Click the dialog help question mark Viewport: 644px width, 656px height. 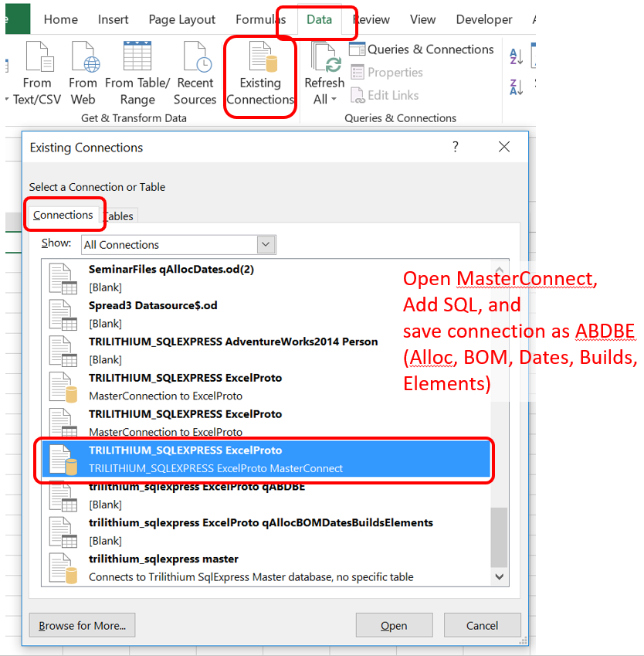[456, 147]
